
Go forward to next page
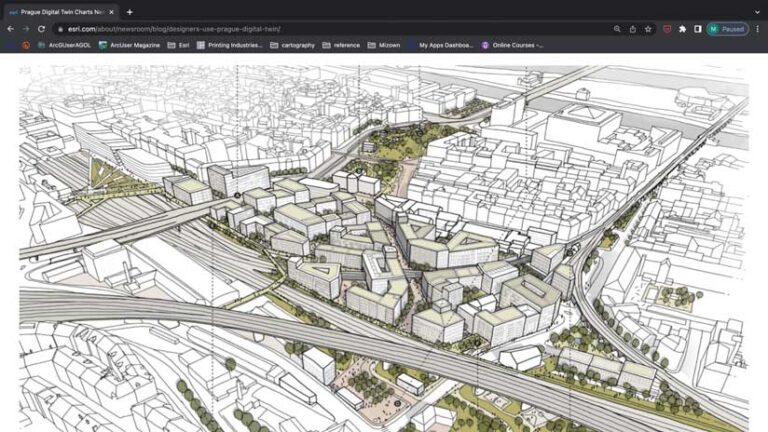pyautogui.click(x=26, y=29)
